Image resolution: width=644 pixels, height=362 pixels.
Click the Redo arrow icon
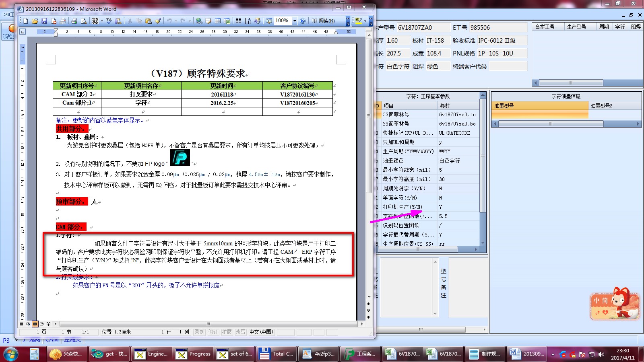[x=183, y=21]
